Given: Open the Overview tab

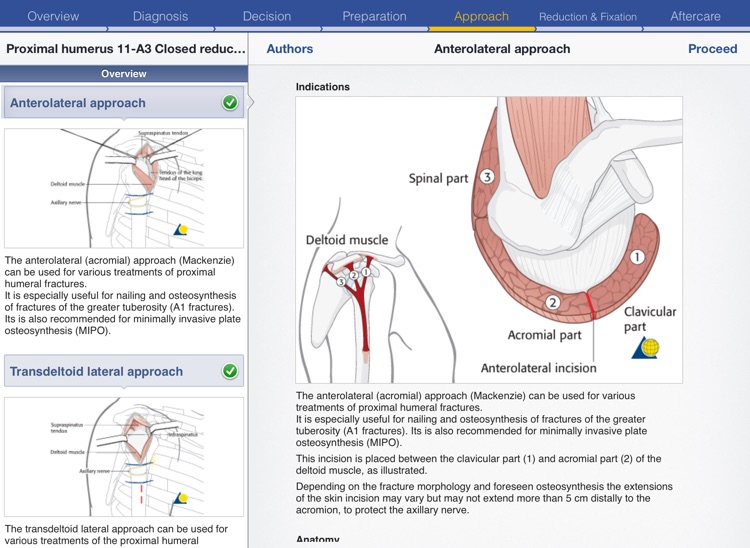Looking at the screenshot, I should point(53,16).
